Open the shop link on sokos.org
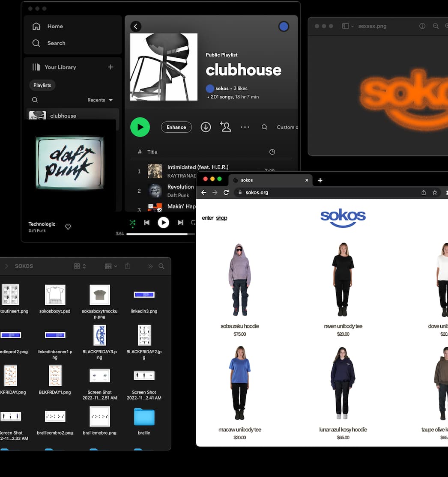The image size is (448, 477). (221, 218)
